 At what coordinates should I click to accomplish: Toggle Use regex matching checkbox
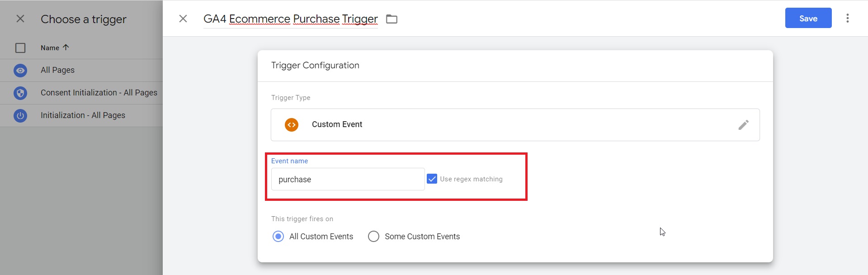point(432,179)
